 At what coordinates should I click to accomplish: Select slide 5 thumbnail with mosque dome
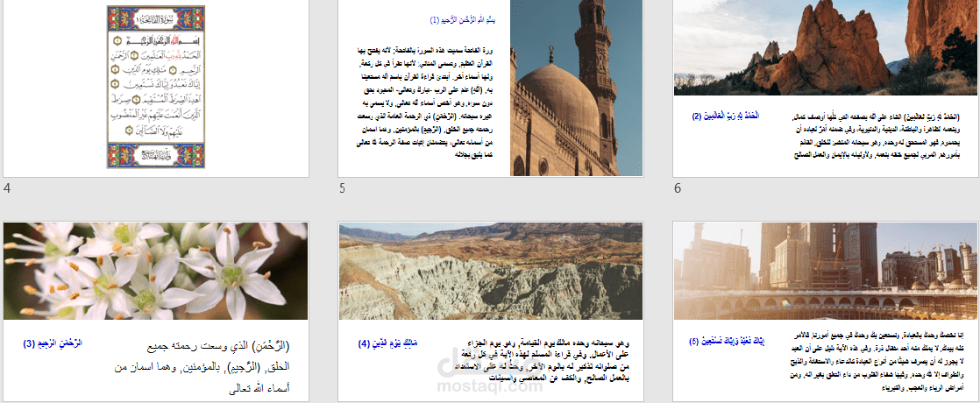pyautogui.click(x=491, y=88)
